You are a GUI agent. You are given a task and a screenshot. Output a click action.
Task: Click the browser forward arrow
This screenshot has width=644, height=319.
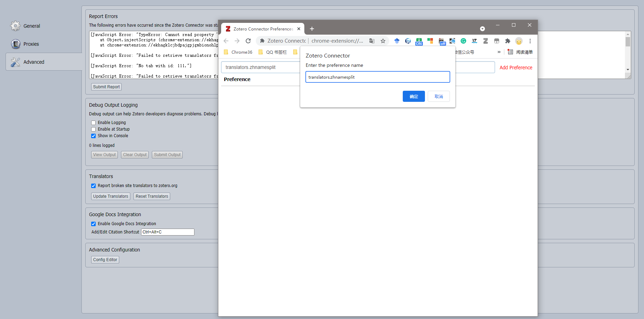[237, 41]
